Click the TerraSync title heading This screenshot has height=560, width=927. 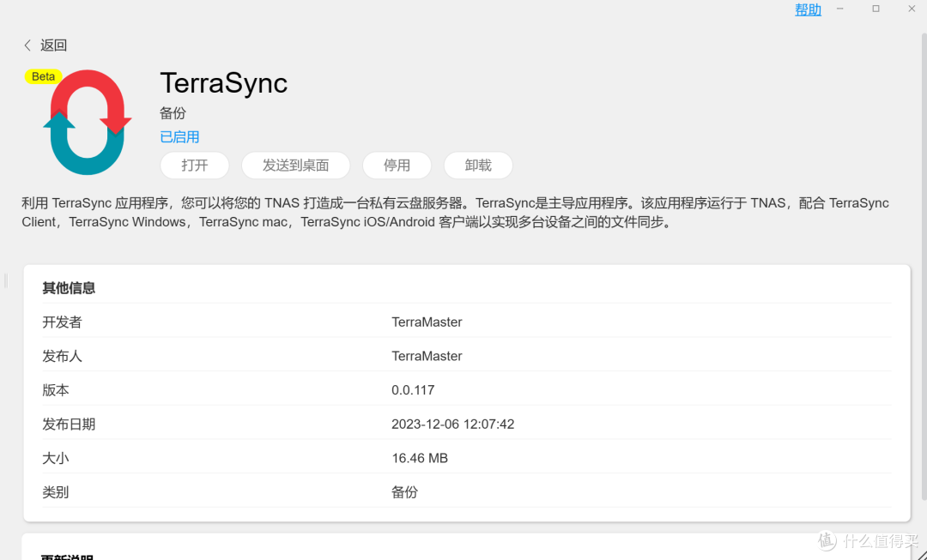pyautogui.click(x=223, y=82)
